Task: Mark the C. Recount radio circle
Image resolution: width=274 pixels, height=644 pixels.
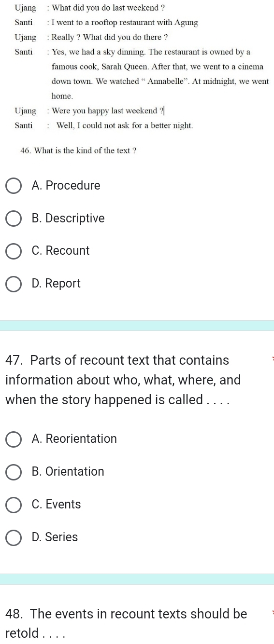Action: (14, 251)
